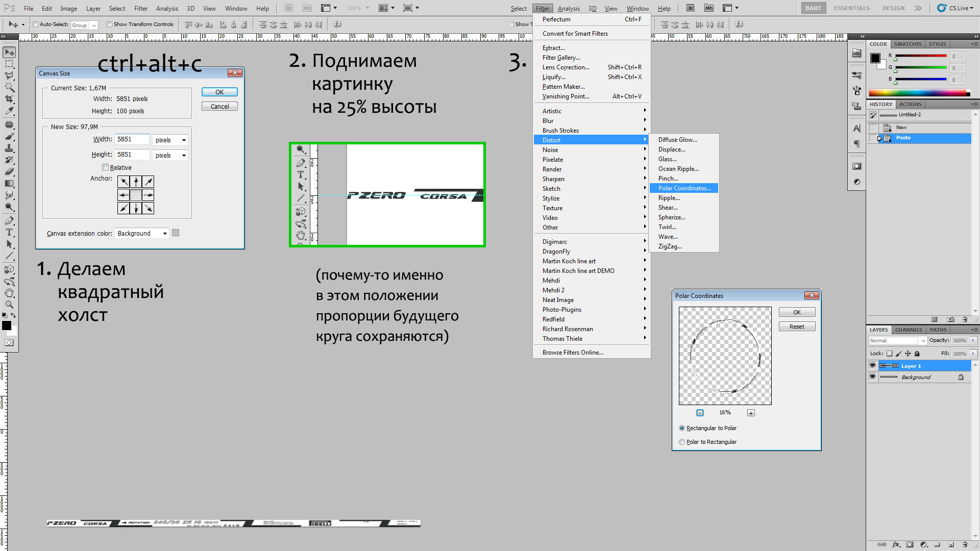Image resolution: width=980 pixels, height=551 pixels.
Task: Select the Crop tool in Tools panel
Action: point(9,99)
